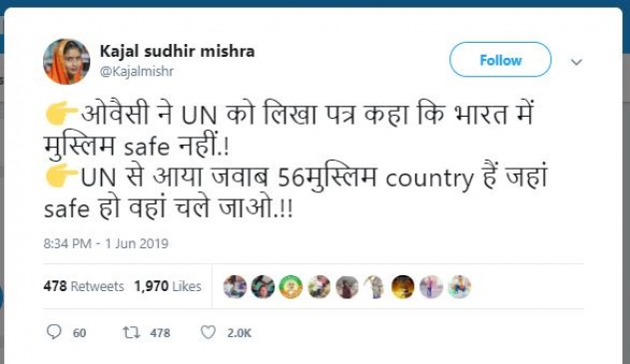Open the 8:34 PM - 1 Jun 2019 timestamp
630x364 pixels.
click(x=106, y=243)
